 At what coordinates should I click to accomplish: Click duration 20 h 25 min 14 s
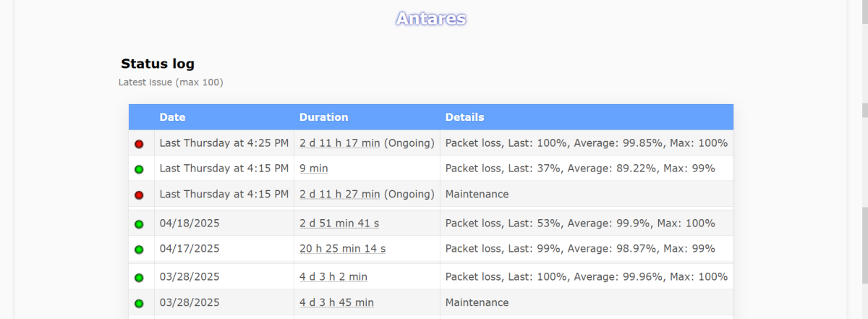(x=343, y=248)
